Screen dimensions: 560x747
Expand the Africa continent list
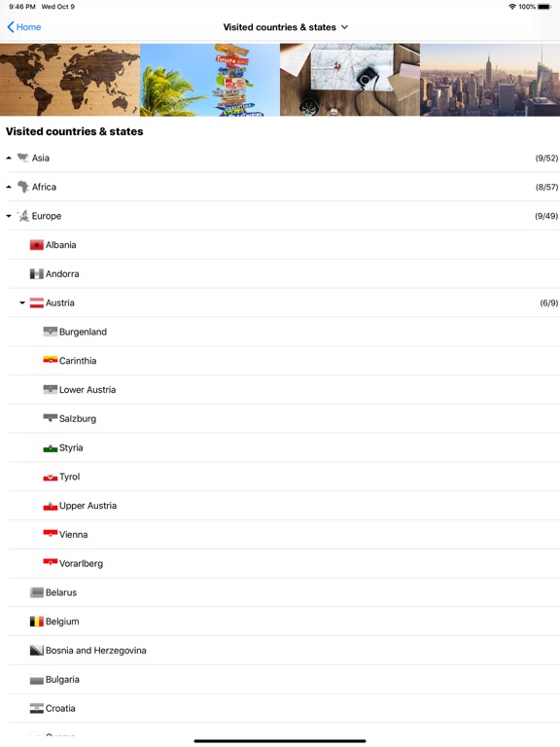(9, 187)
